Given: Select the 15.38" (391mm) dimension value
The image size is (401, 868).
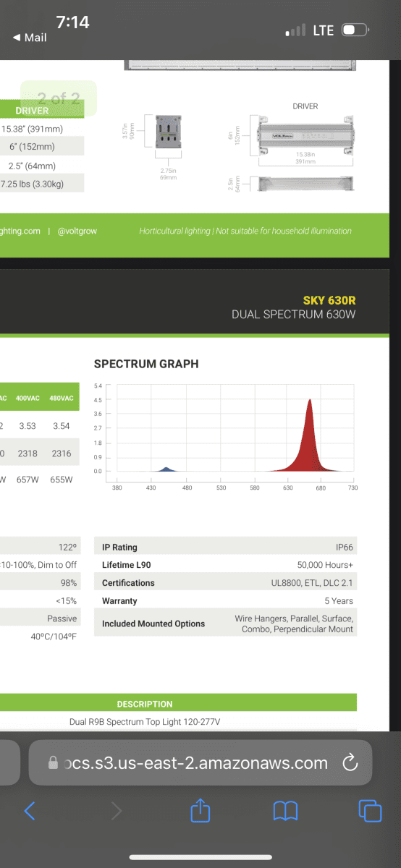Looking at the screenshot, I should pyautogui.click(x=33, y=129).
